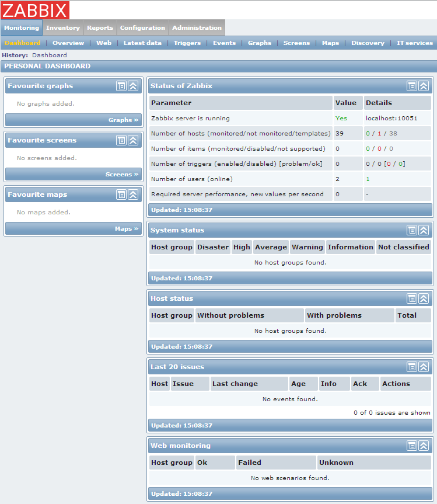This screenshot has height=504, width=437.
Task: Click the Without problems column header
Action: [250, 315]
